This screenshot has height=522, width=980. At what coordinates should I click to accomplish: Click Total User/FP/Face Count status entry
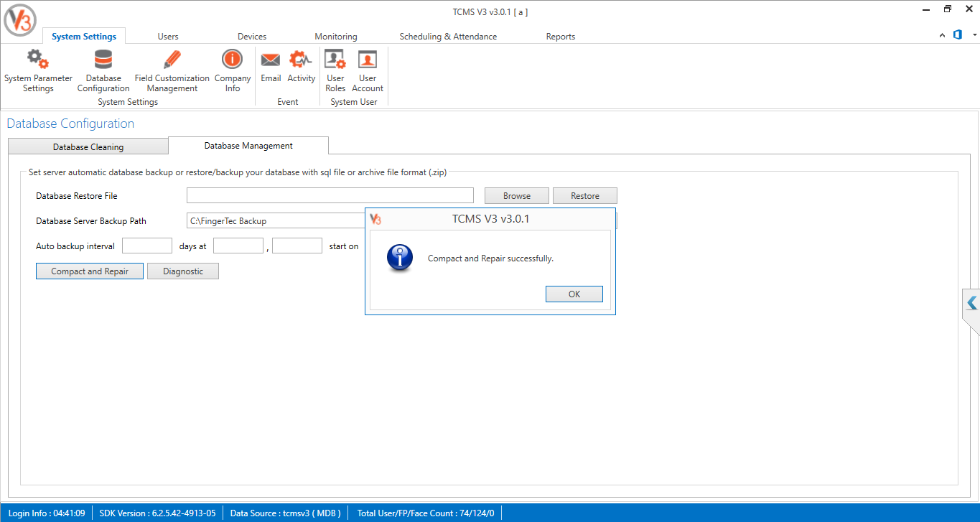pyautogui.click(x=426, y=513)
